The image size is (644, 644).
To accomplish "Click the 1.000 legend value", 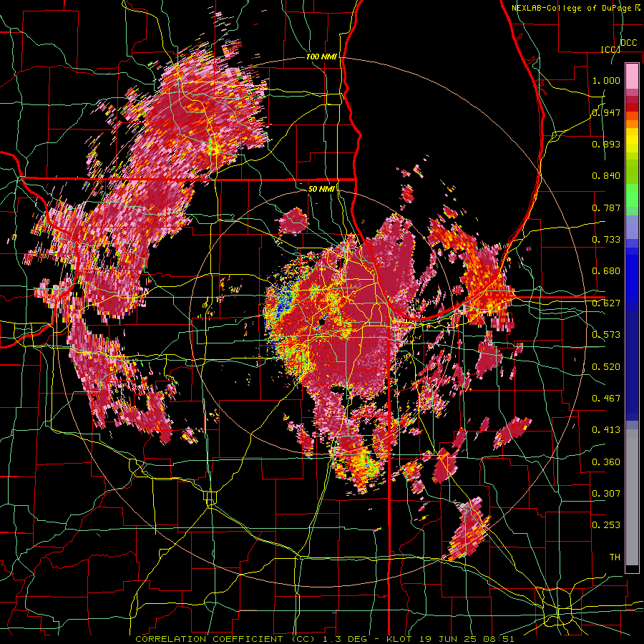I will tap(606, 80).
